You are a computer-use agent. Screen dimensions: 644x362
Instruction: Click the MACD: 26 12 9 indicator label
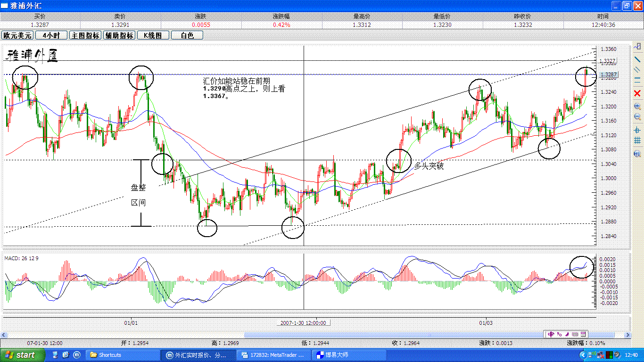tap(22, 258)
